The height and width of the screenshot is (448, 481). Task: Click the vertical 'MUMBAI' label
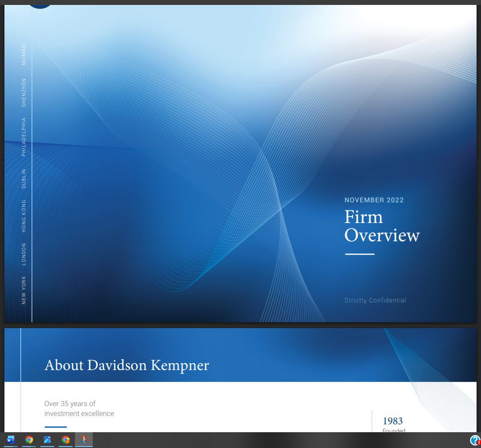(24, 54)
